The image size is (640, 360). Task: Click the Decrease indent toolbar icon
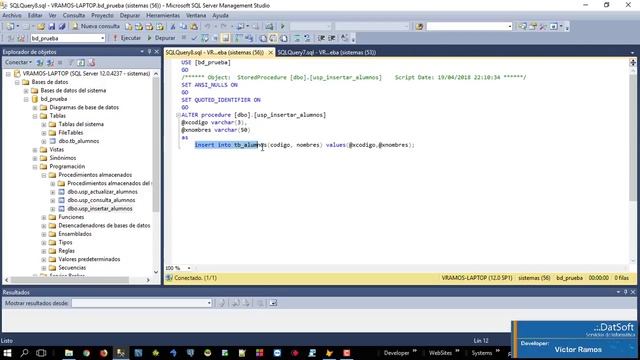pos(322,38)
